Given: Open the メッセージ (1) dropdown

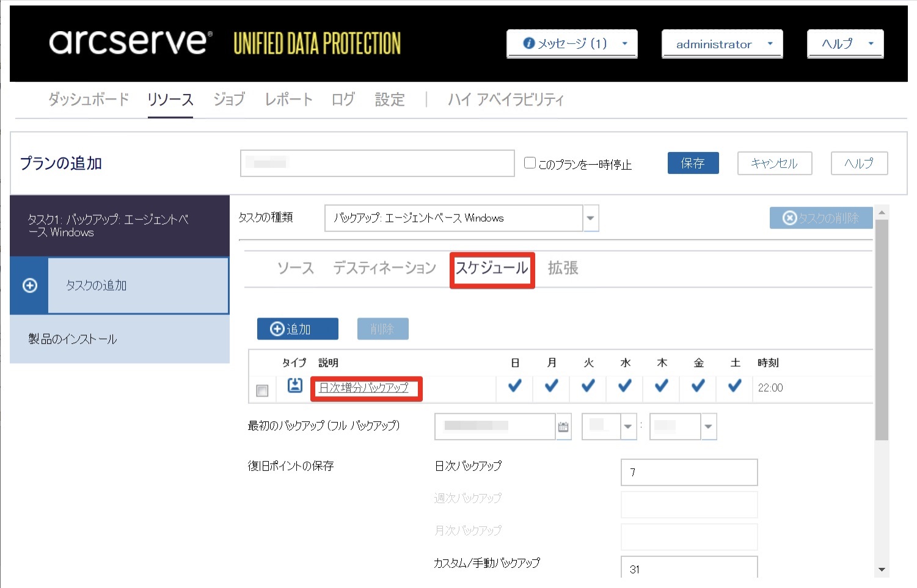Looking at the screenshot, I should 572,43.
